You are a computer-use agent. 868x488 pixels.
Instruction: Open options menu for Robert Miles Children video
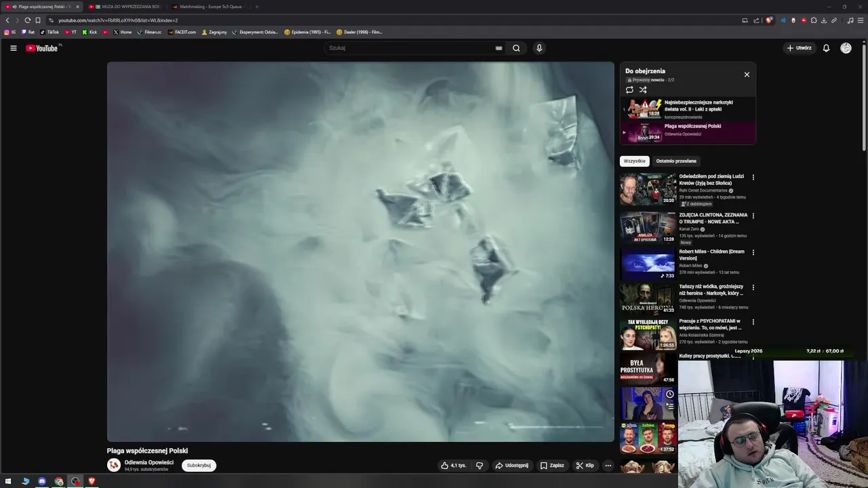point(753,253)
